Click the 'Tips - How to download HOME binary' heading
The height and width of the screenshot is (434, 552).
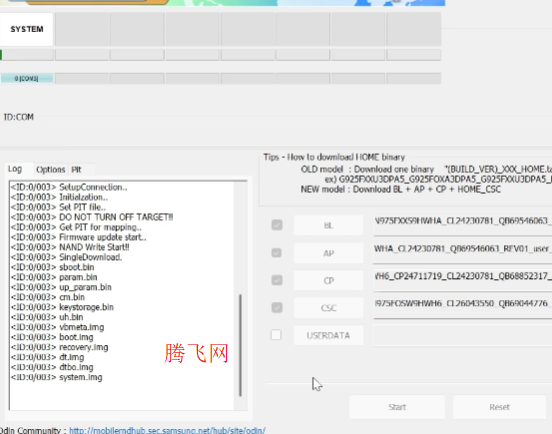334,157
